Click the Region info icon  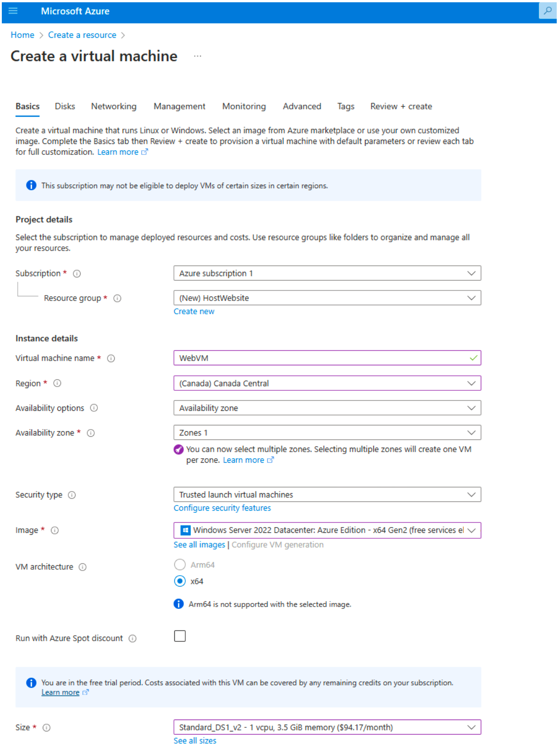(x=57, y=383)
